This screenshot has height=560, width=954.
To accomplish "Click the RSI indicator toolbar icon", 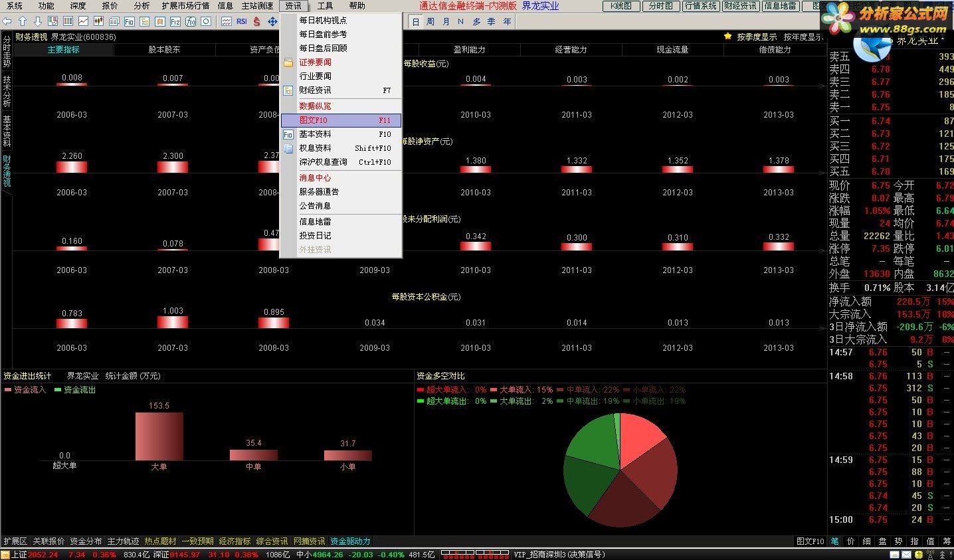I will pyautogui.click(x=242, y=21).
